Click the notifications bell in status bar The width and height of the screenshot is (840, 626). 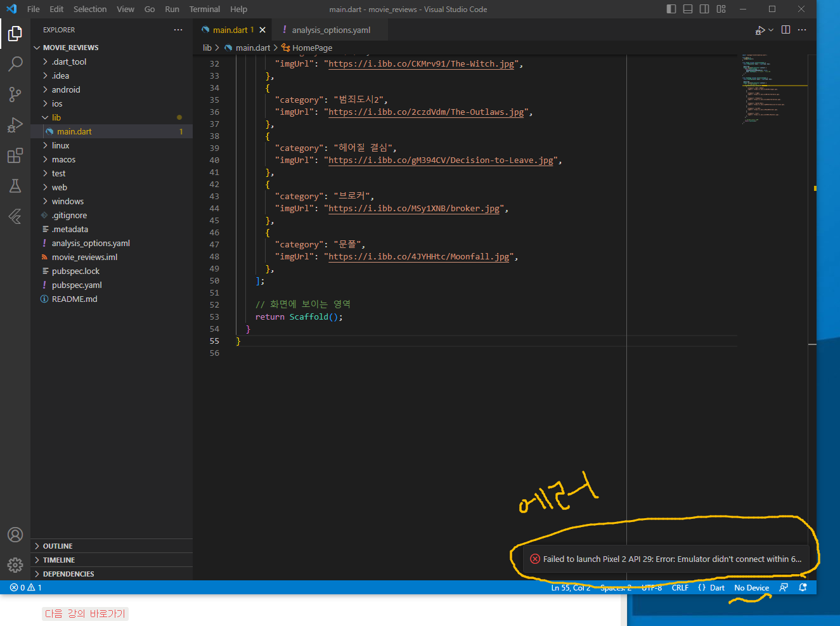click(x=803, y=587)
